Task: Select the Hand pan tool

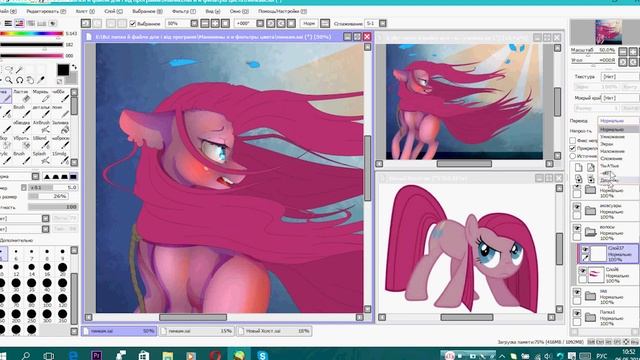Action: coord(30,80)
